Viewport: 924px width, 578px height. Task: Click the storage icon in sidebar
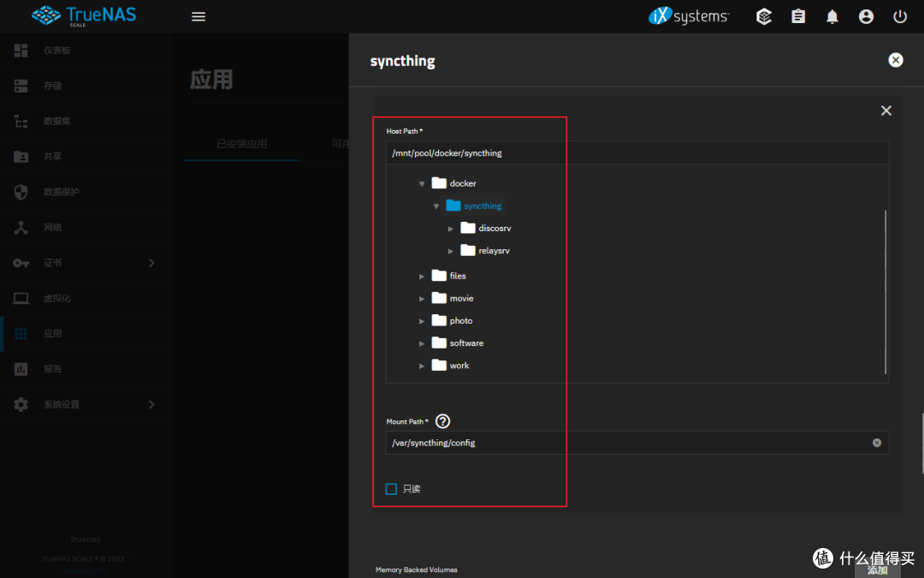click(21, 86)
